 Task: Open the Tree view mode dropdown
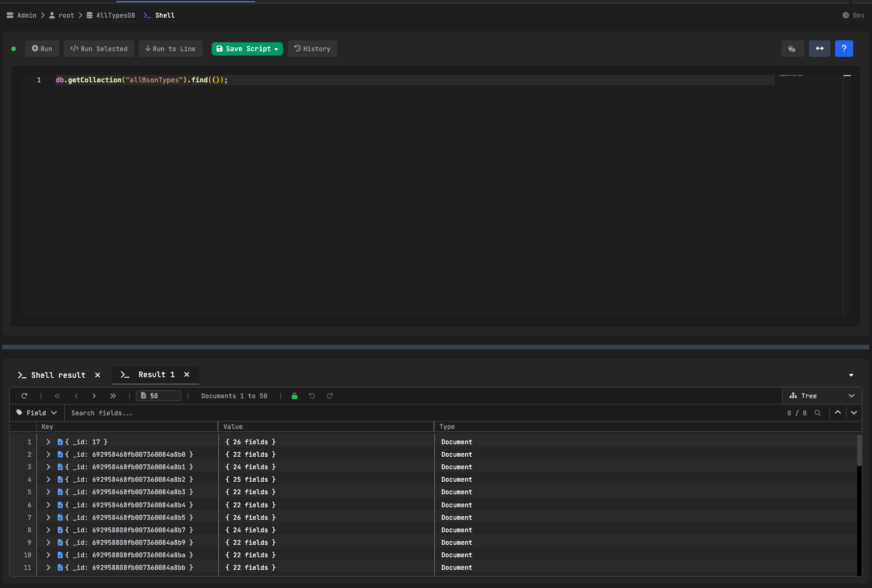tap(822, 395)
